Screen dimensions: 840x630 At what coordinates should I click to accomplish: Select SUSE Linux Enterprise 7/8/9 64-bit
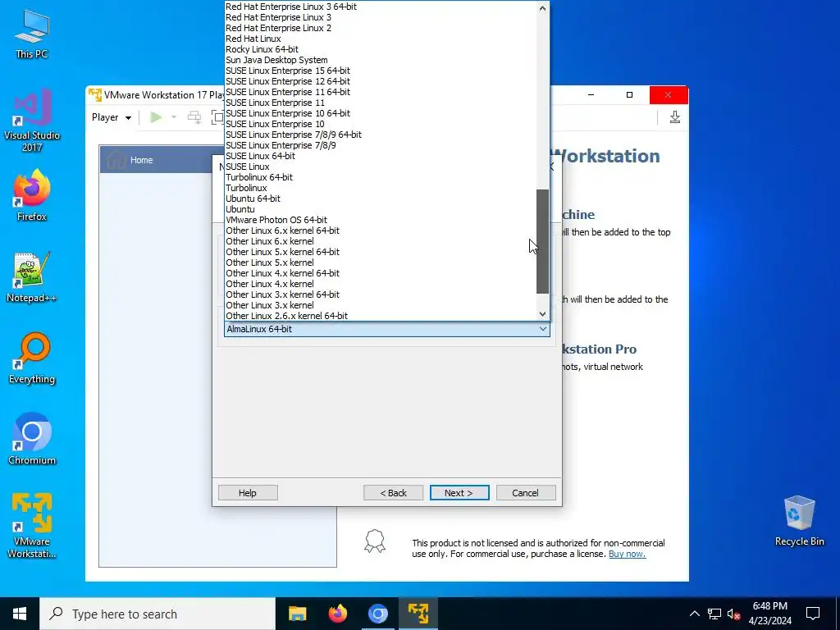[381, 135]
